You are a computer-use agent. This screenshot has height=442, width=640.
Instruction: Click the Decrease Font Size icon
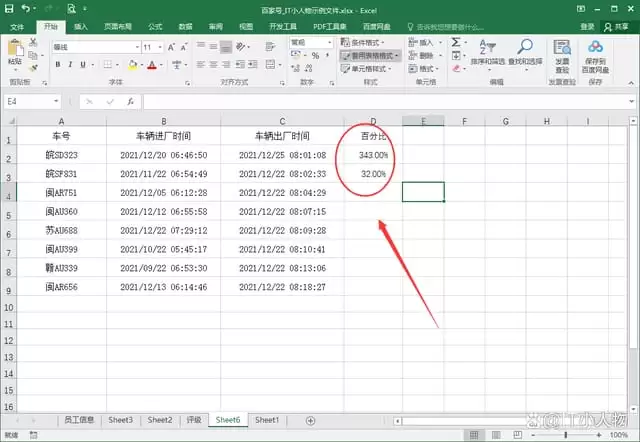pyautogui.click(x=184, y=47)
